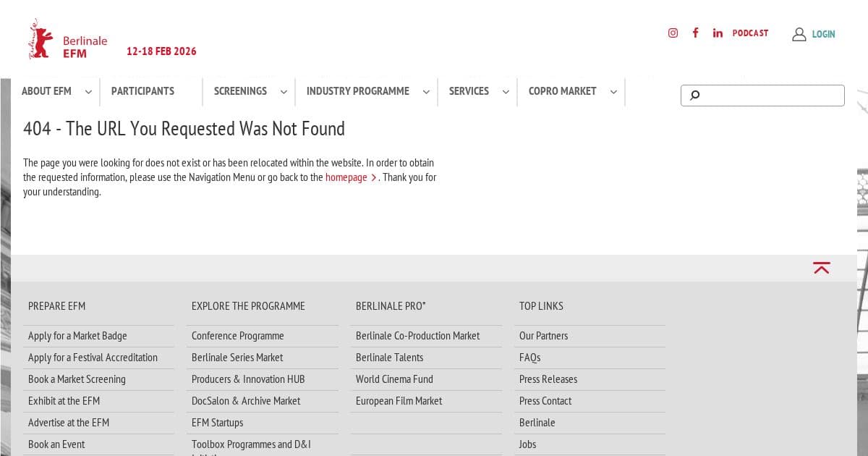This screenshot has width=868, height=456.
Task: Open EFM Startups link
Action: [x=217, y=423]
